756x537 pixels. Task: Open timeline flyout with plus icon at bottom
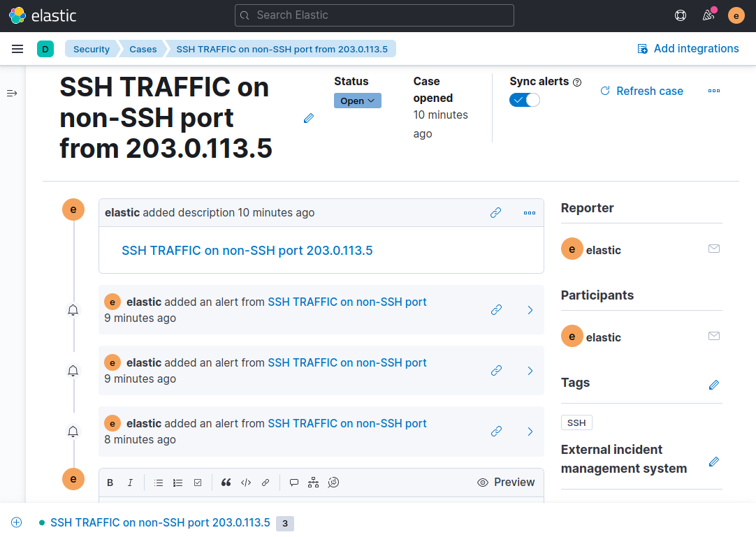[16, 522]
